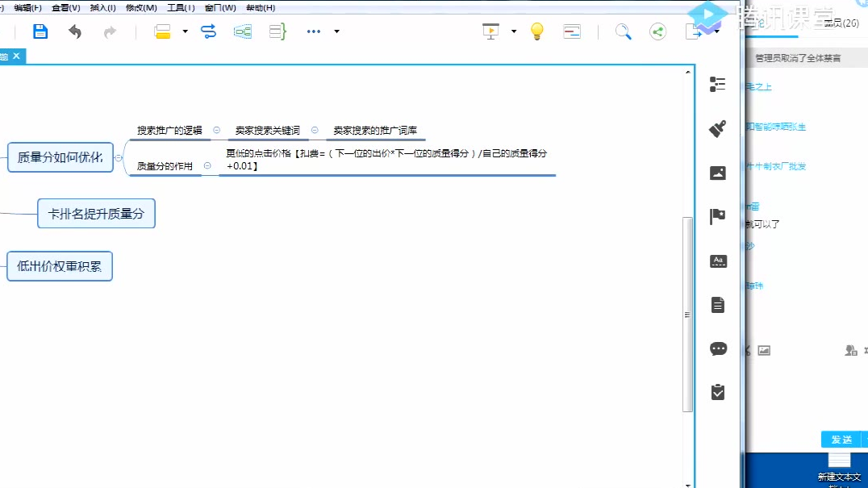Collapse the 质量分如何优化 branch
The image size is (868, 488).
coord(119,157)
